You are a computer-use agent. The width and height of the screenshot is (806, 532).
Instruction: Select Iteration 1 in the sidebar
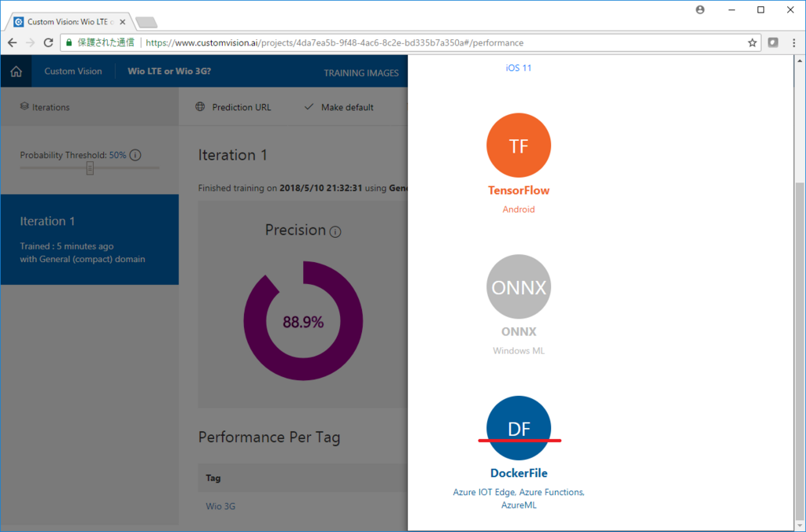tap(90, 239)
